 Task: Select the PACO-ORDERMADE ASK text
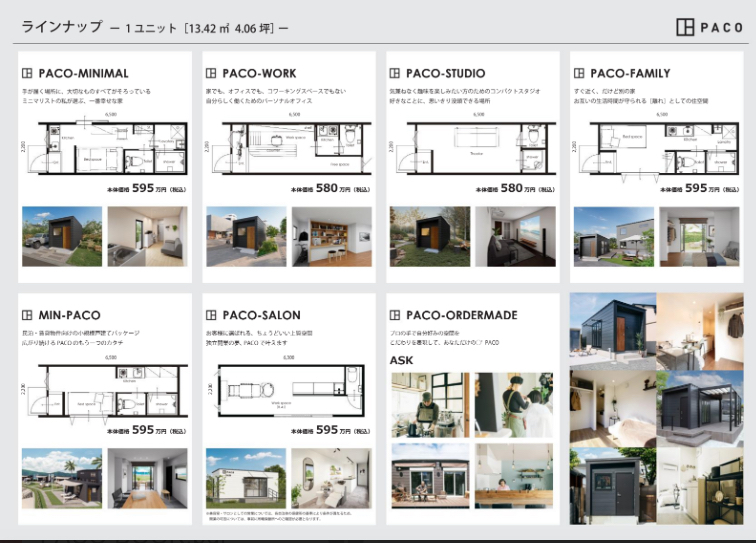(401, 360)
